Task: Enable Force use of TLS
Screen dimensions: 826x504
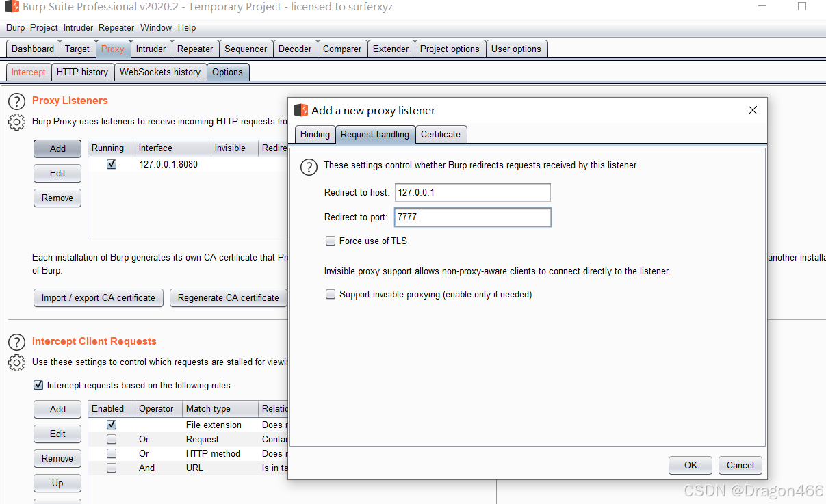Action: (331, 241)
